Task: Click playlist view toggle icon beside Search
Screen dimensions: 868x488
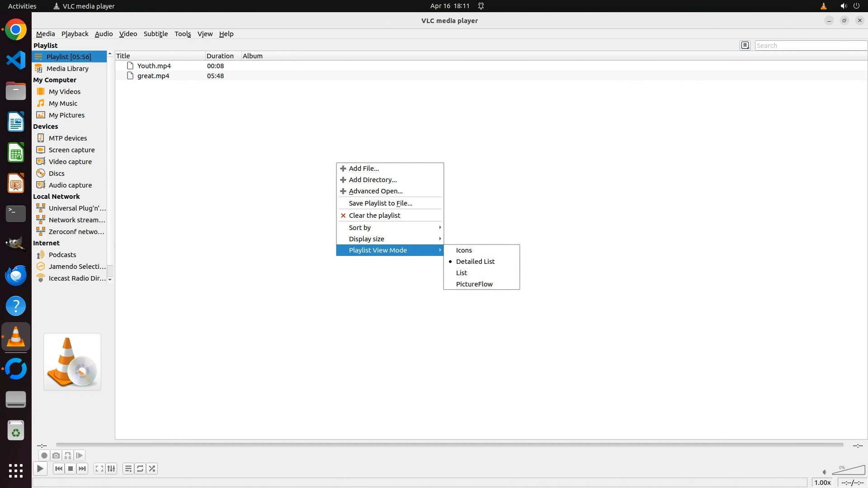Action: point(745,45)
